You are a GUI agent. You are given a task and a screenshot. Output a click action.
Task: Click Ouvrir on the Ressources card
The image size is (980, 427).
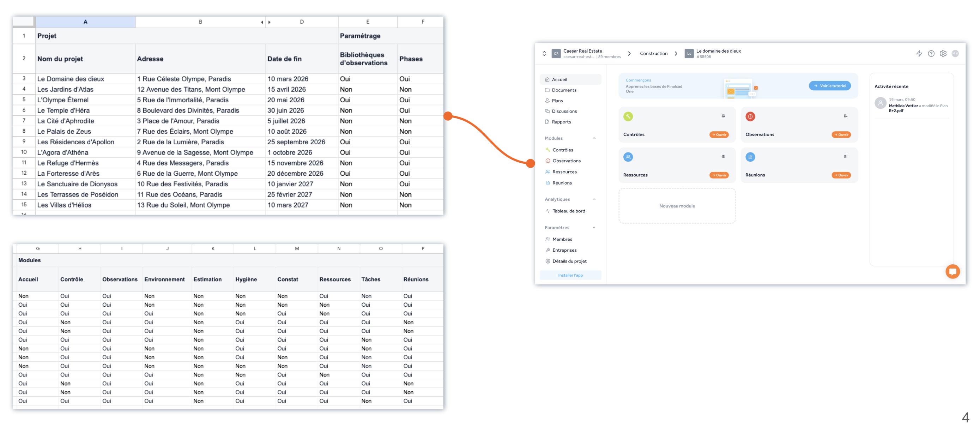click(x=719, y=175)
